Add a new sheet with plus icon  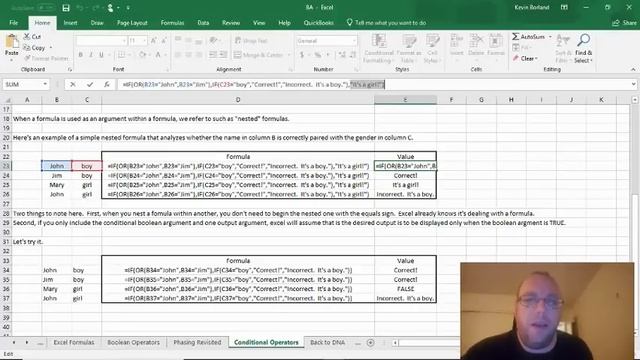370,343
